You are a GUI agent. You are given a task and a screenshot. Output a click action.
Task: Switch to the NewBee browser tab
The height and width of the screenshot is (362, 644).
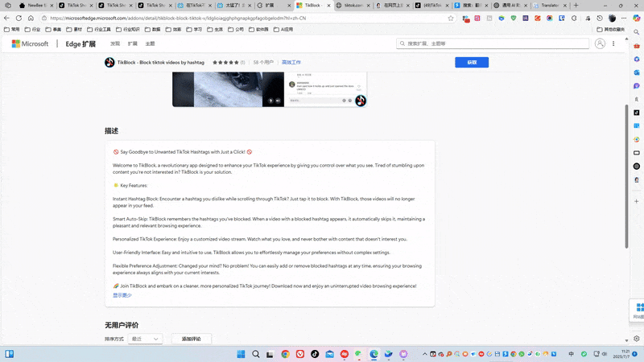pyautogui.click(x=35, y=6)
